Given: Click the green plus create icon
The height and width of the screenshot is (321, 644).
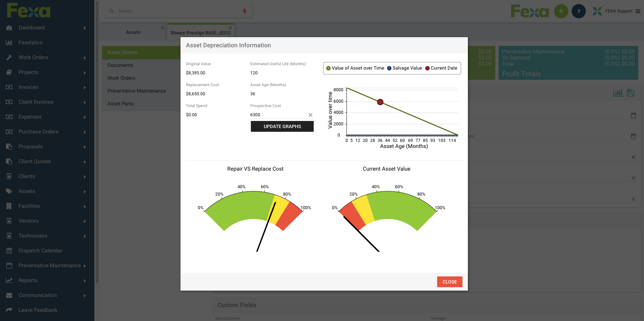Looking at the screenshot, I should (561, 11).
